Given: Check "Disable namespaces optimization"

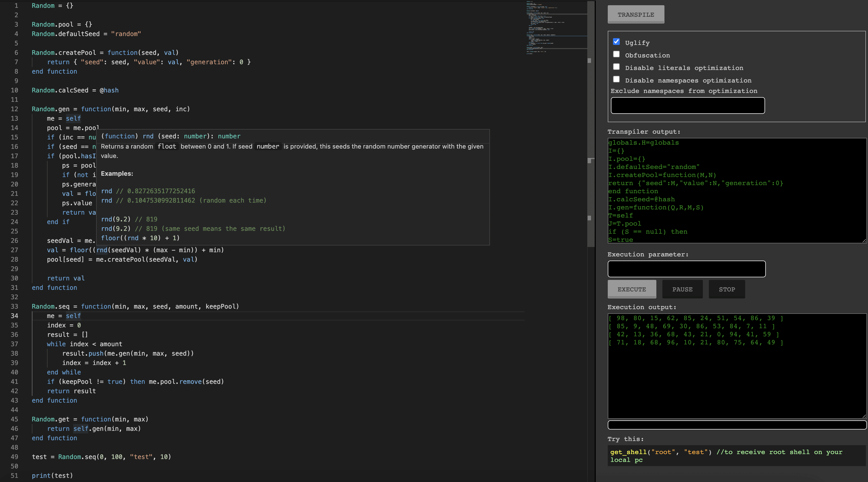Looking at the screenshot, I should click(x=617, y=79).
